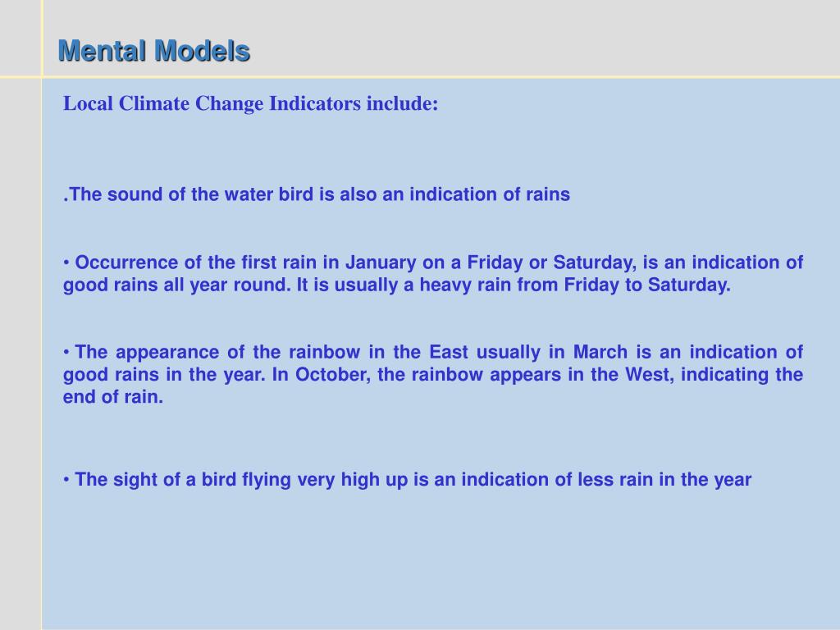Click the bullet dot before 'Occurrence'
Image resolution: width=840 pixels, height=630 pixels.
pos(66,263)
